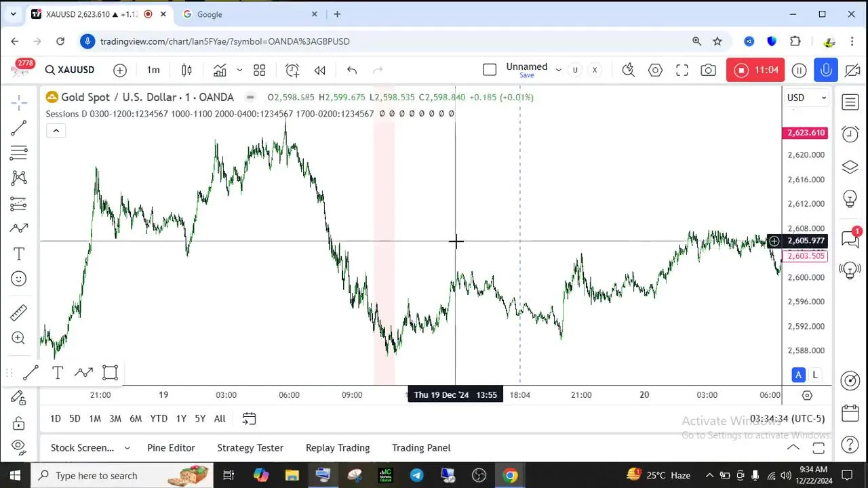Select the zoom in tool
Image resolution: width=868 pixels, height=488 pixels.
[19, 338]
